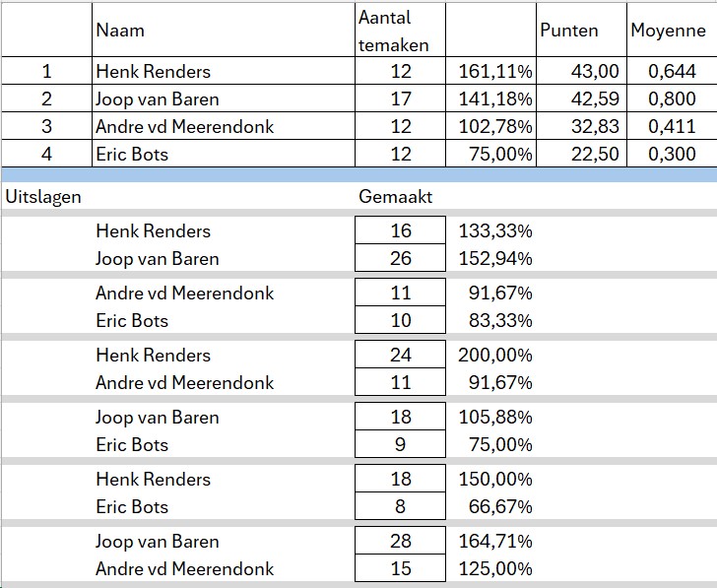
Task: Select the 200,00% result cell
Action: click(495, 356)
